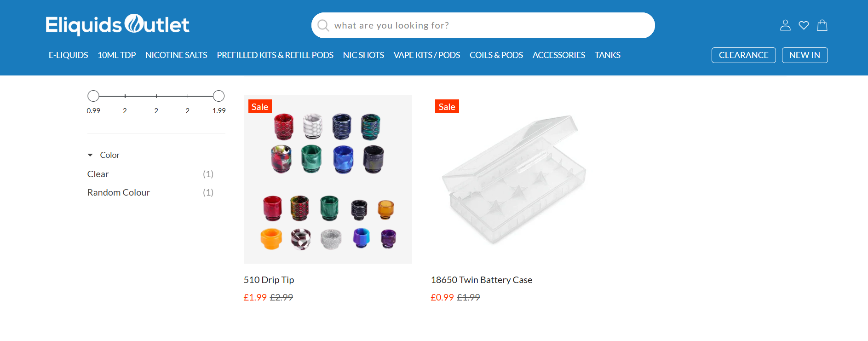Screen dimensions: 868x341
Task: Select the Random Colour filter
Action: tap(119, 192)
